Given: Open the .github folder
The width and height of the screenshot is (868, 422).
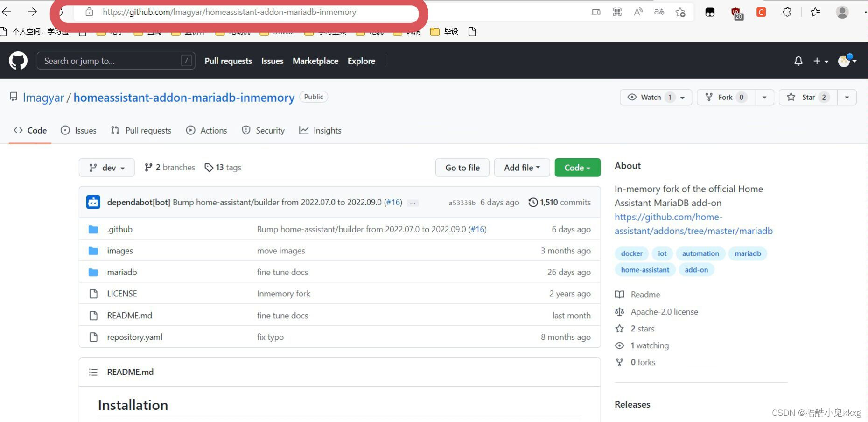Looking at the screenshot, I should (120, 229).
